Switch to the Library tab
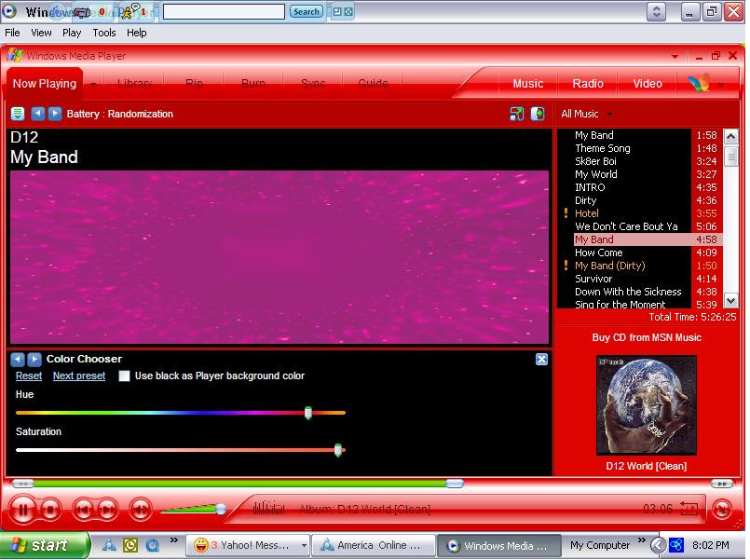The image size is (750, 560). tap(135, 84)
